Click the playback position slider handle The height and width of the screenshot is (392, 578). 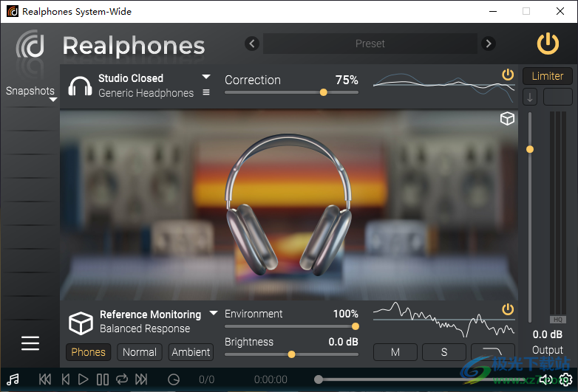point(319,379)
